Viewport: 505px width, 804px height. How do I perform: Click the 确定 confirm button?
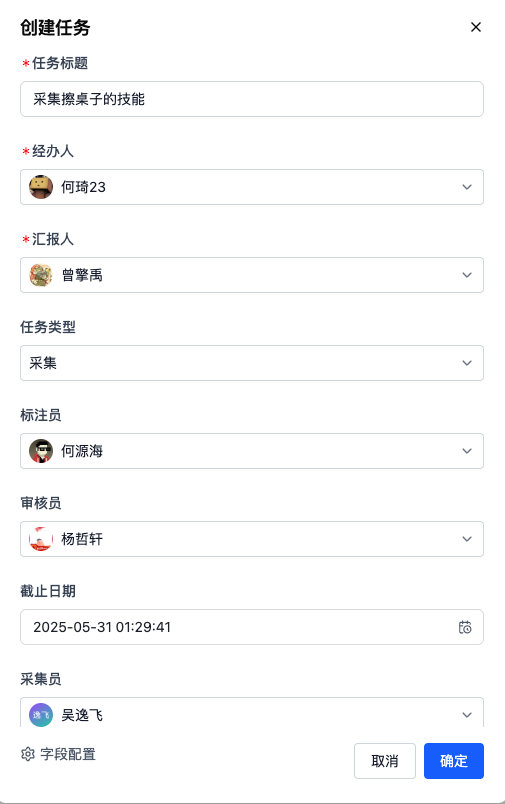[x=454, y=761]
